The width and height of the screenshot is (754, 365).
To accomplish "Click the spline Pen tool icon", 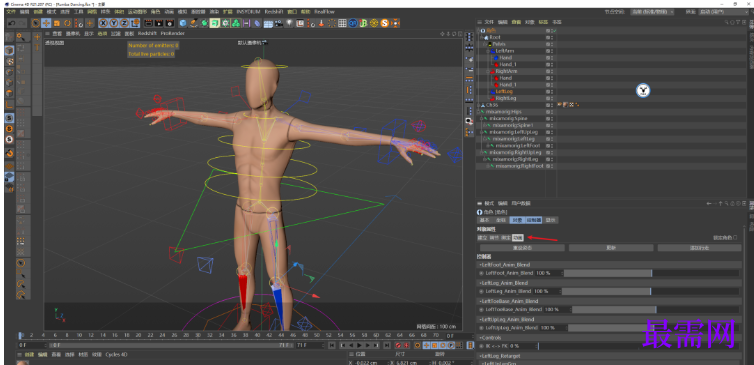I will 193,23.
